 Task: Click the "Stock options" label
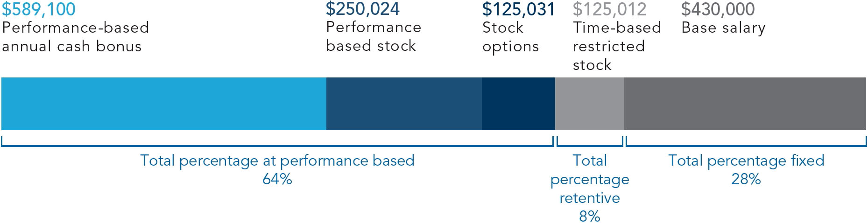[x=510, y=37]
